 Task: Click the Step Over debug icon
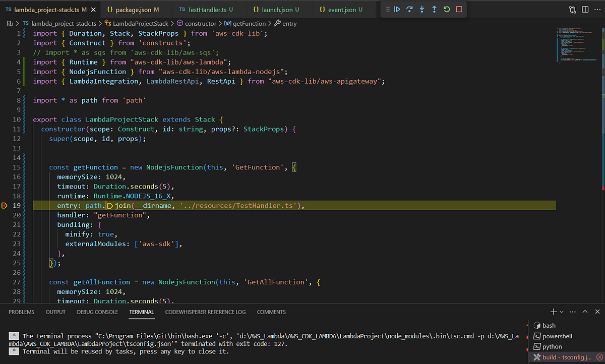click(409, 10)
